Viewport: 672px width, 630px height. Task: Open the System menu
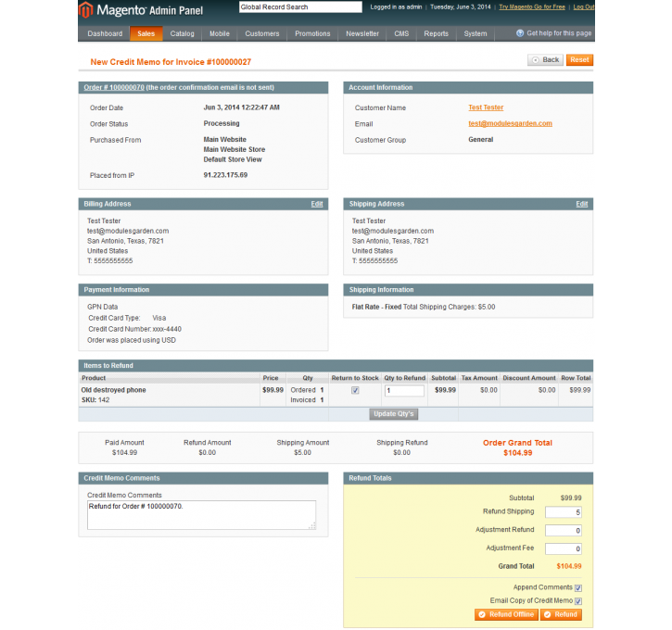(x=475, y=33)
